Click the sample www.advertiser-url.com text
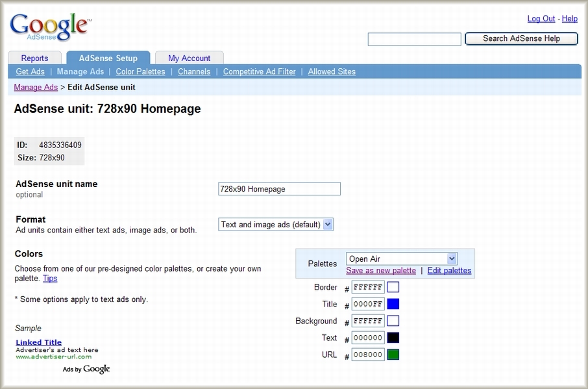Image resolution: width=588 pixels, height=389 pixels. (x=54, y=357)
